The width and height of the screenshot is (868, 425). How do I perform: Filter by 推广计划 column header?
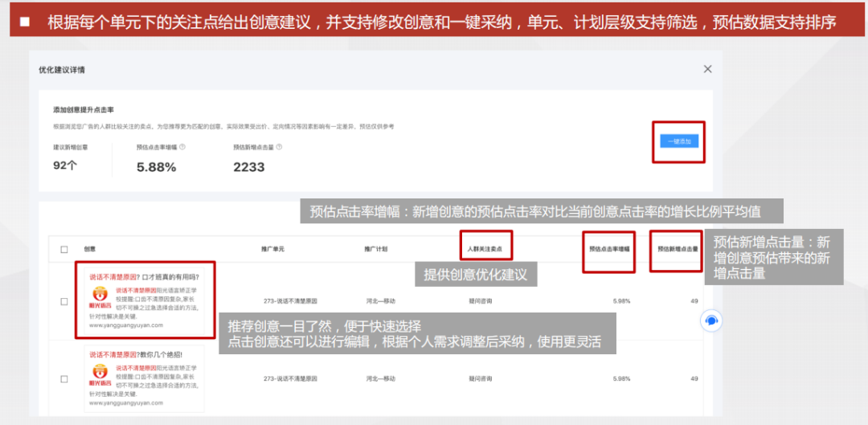point(375,249)
